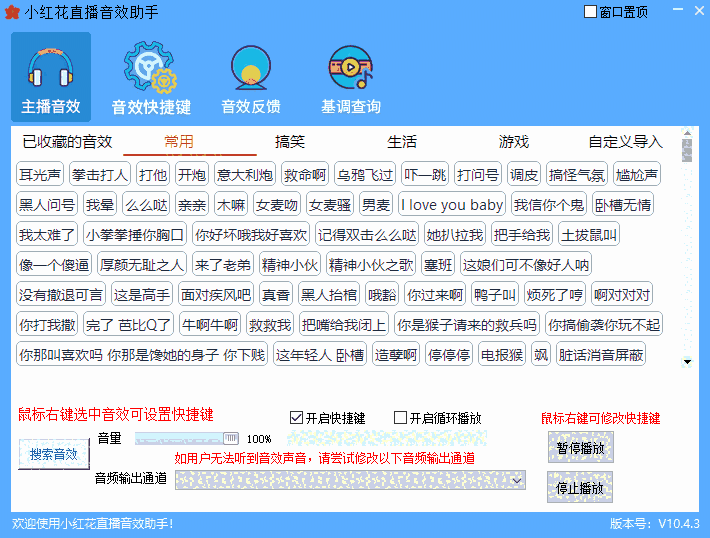Play the 意大利炮 sound effect
Image resolution: width=710 pixels, height=538 pixels.
[245, 174]
